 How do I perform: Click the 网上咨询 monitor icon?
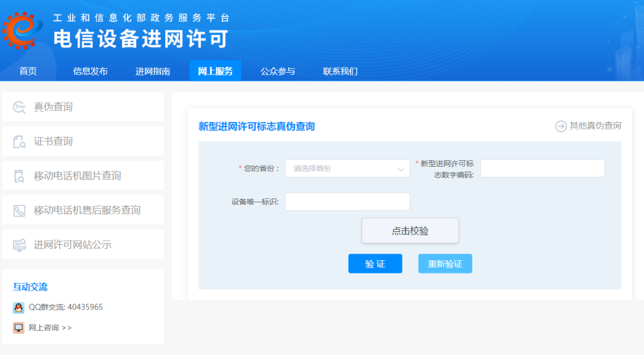(18, 328)
